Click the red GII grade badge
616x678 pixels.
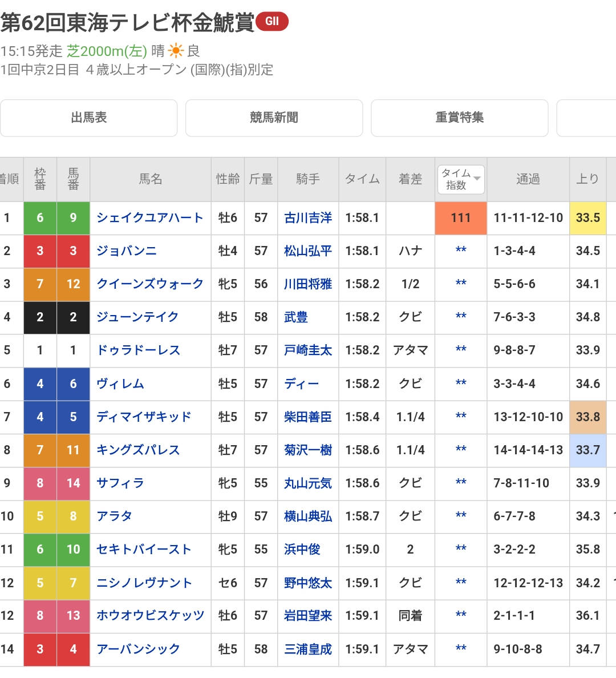coord(272,22)
